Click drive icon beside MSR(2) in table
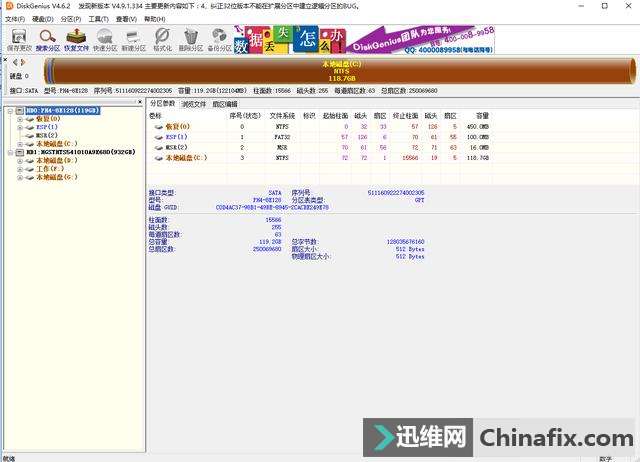 (159, 147)
